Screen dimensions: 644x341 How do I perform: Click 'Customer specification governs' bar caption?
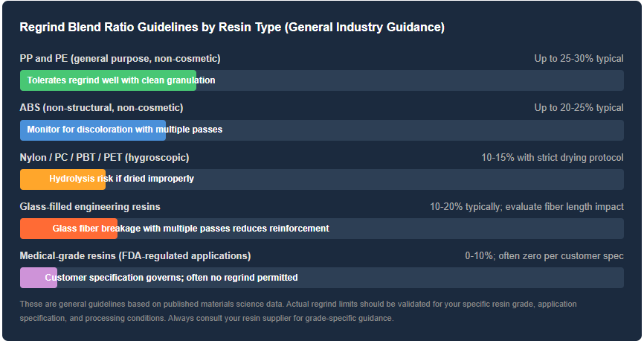point(171,278)
